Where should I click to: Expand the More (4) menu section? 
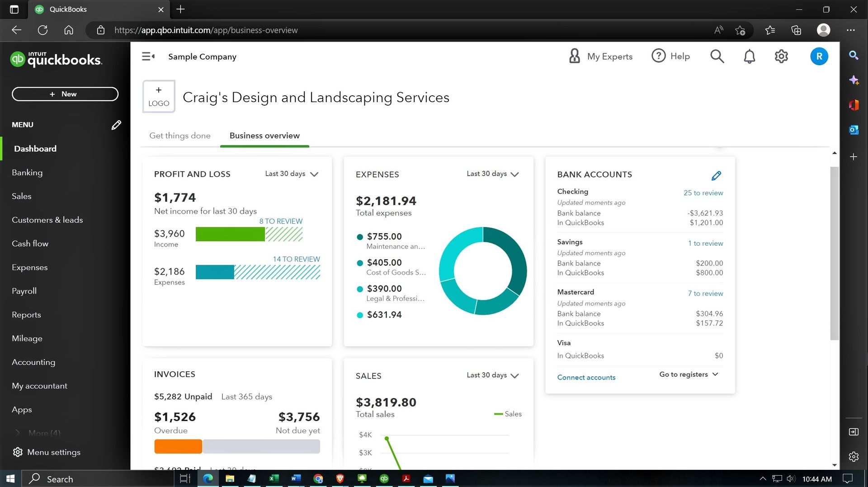[x=45, y=433]
